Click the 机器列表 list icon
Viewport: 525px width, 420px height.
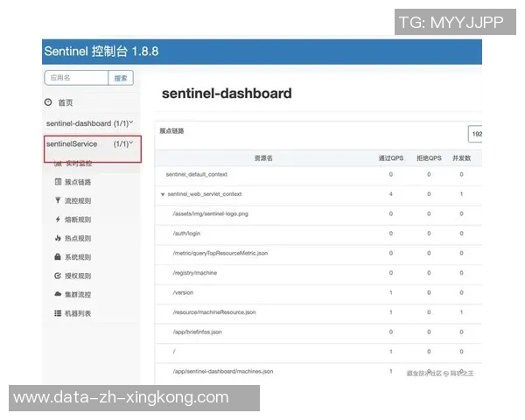pyautogui.click(x=58, y=313)
